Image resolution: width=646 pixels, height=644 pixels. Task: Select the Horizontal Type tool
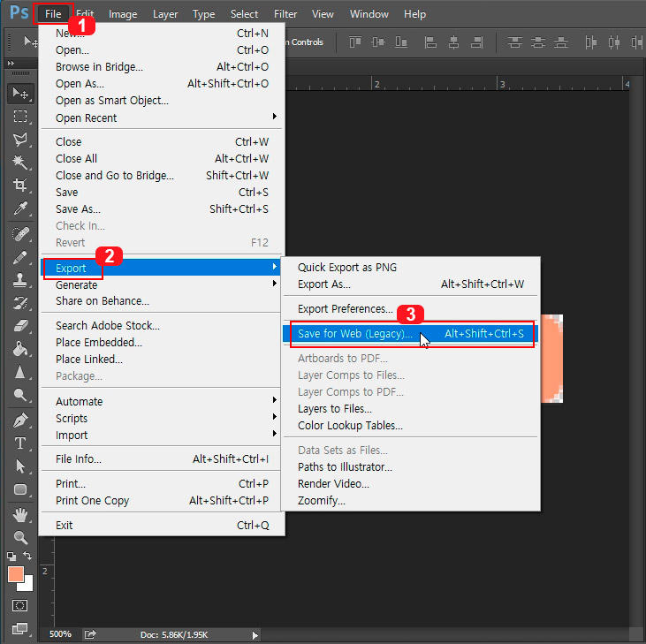tap(20, 443)
